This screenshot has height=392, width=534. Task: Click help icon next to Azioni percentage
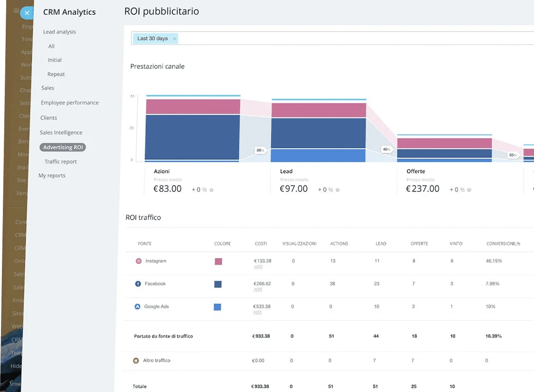pos(211,190)
